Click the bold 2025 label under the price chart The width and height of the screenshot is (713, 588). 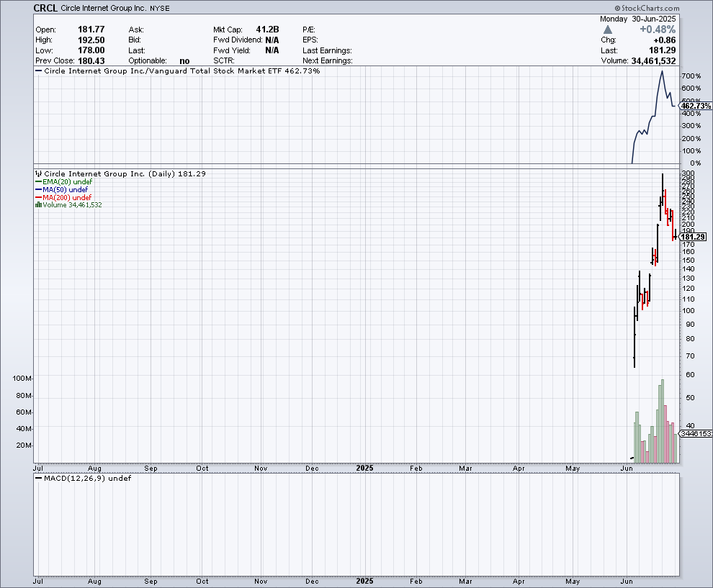tap(364, 468)
